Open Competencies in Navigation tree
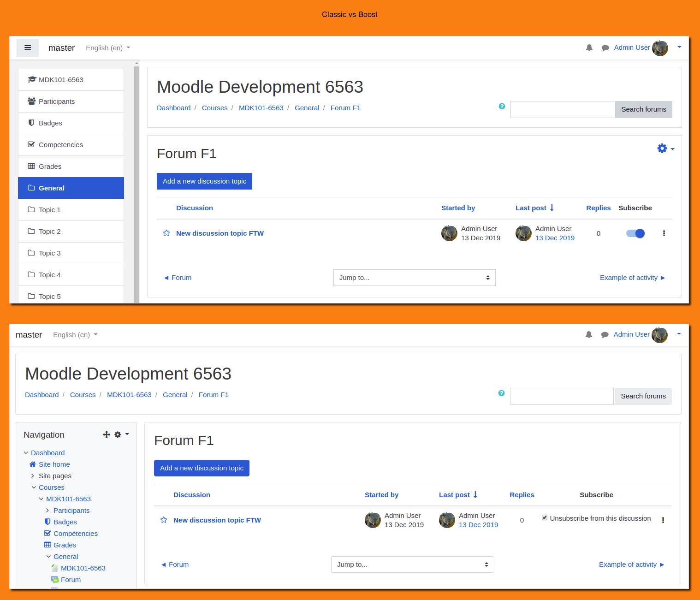Image resolution: width=700 pixels, height=600 pixels. tap(75, 534)
